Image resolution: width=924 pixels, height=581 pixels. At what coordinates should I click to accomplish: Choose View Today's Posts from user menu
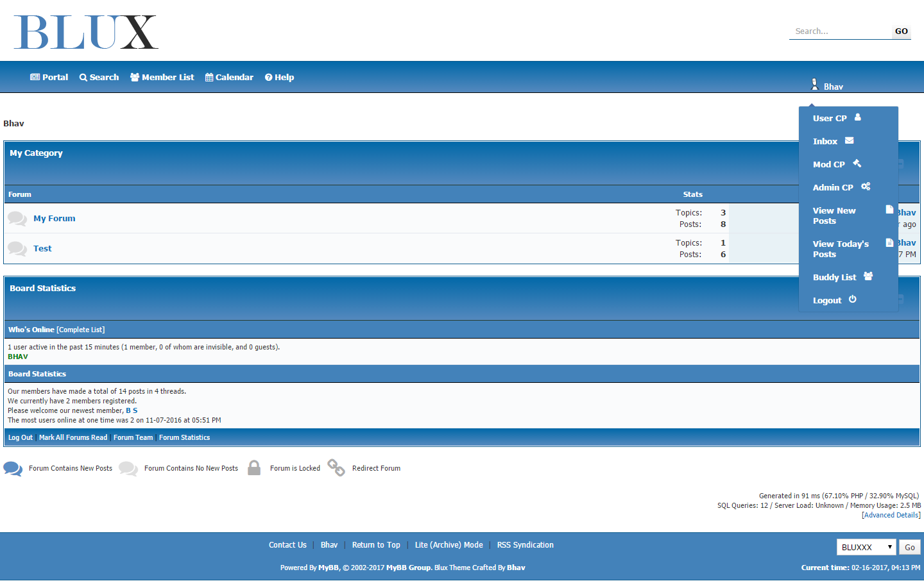[841, 249]
